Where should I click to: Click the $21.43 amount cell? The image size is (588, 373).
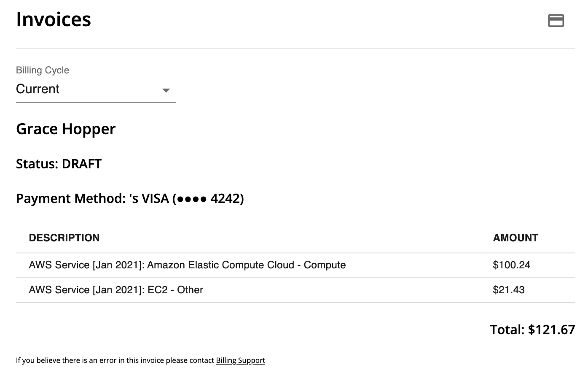508,290
